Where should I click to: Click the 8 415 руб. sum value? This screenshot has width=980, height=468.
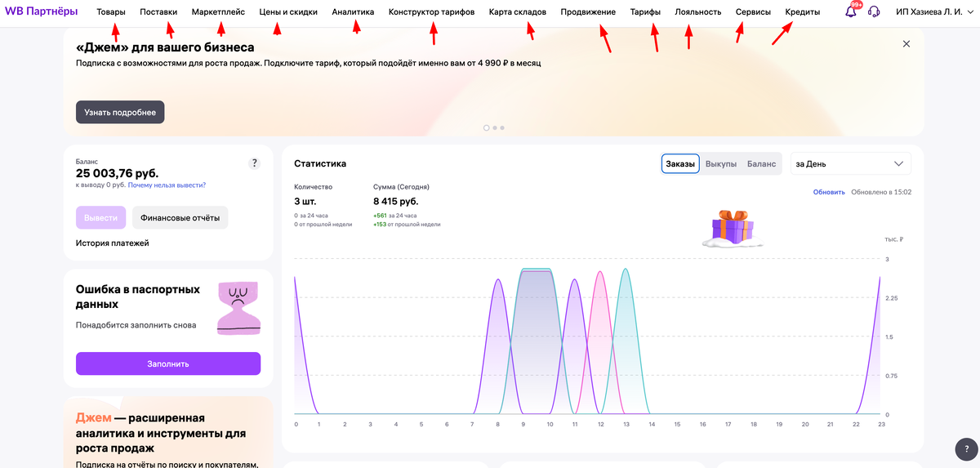(396, 201)
